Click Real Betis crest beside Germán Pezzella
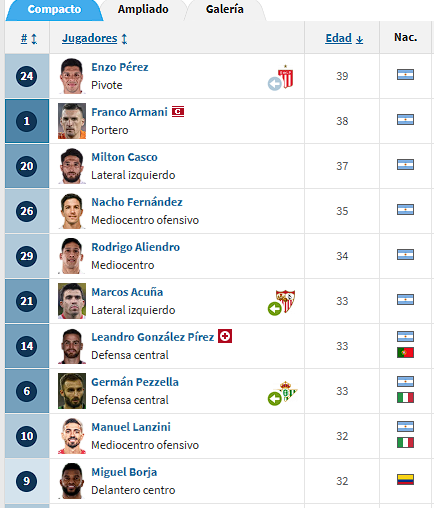The height and width of the screenshot is (508, 434). pos(287,391)
